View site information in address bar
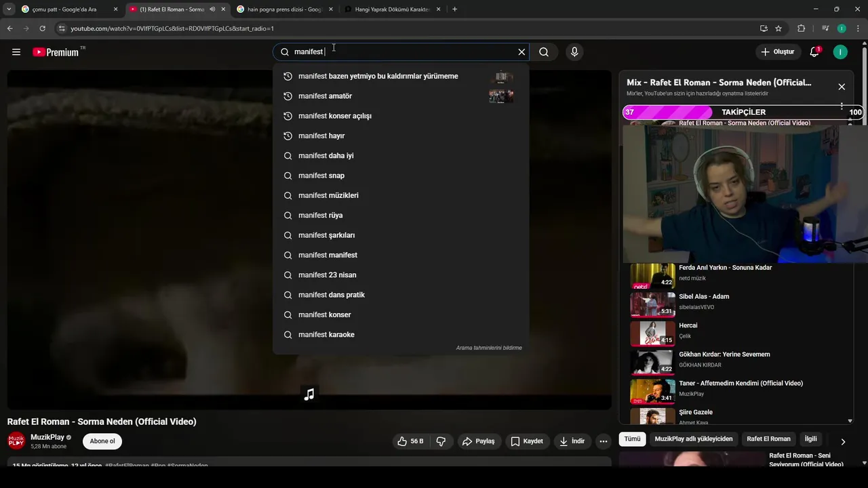Screen dimensions: 868x488 (x=62, y=28)
